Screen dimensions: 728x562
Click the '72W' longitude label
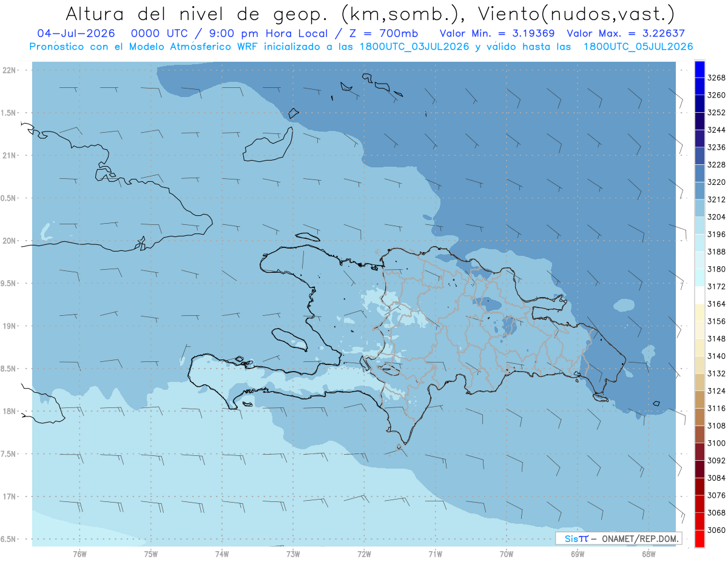364,554
